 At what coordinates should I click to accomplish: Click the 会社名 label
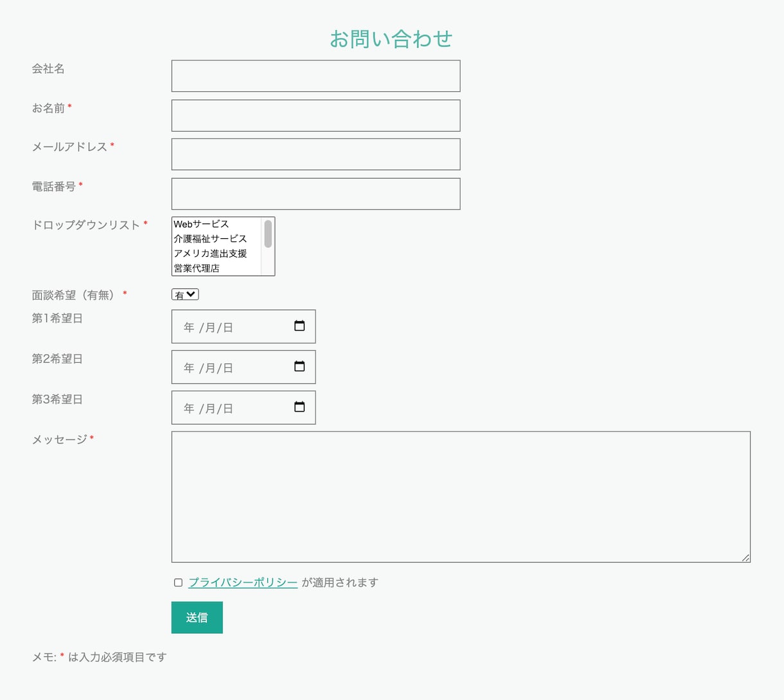pos(48,69)
